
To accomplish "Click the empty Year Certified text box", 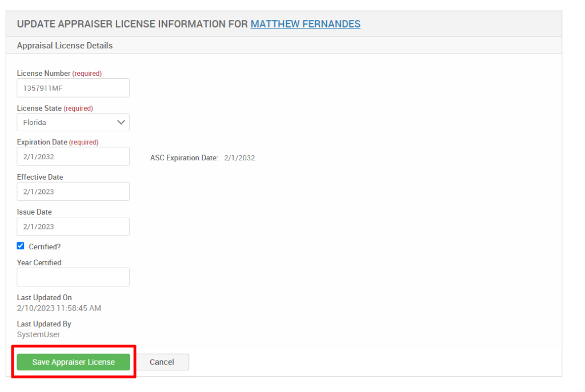I will pyautogui.click(x=73, y=277).
